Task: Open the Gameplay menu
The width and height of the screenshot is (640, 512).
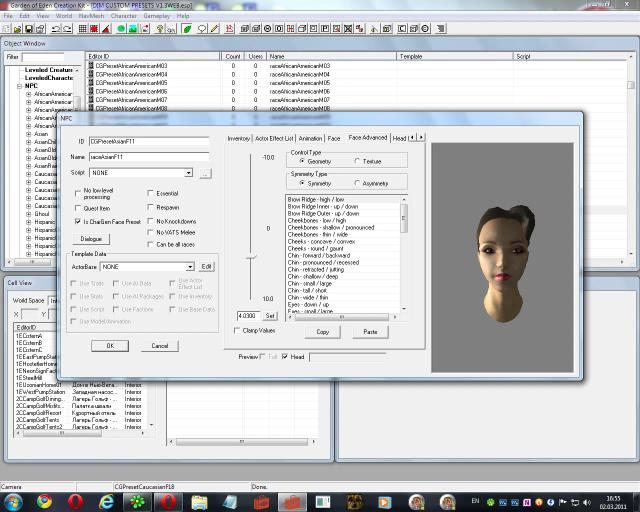Action: tap(157, 16)
